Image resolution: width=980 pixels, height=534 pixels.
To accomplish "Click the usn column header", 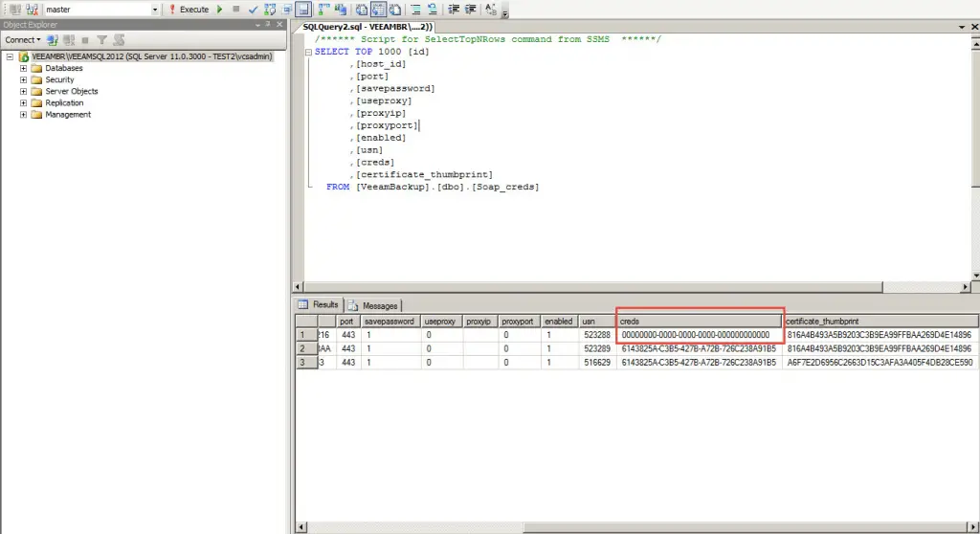I will [x=597, y=322].
